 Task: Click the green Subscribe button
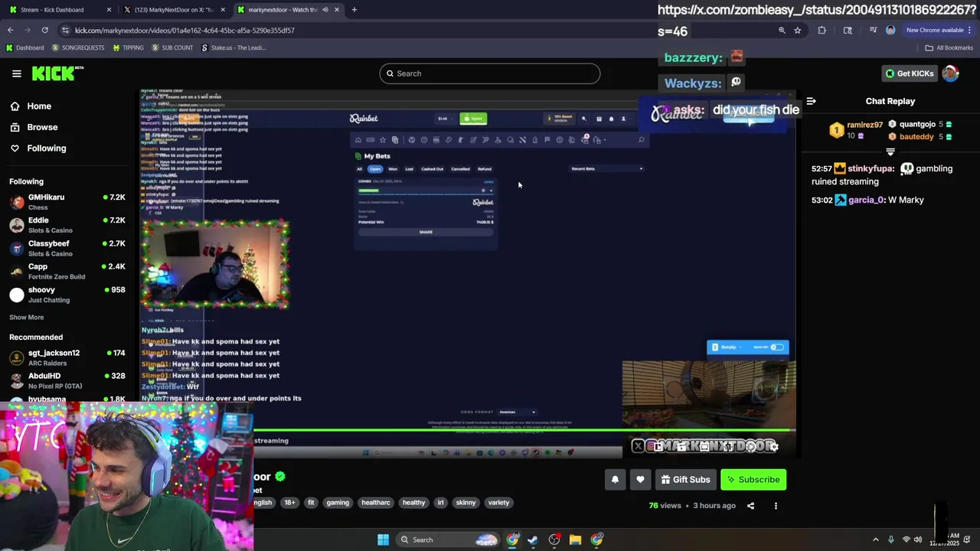point(753,480)
